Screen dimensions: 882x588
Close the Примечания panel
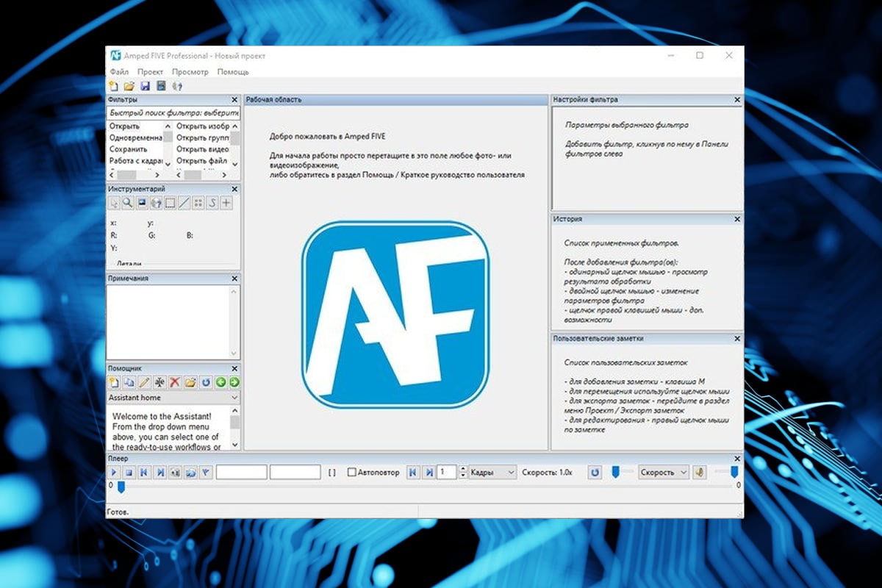[x=234, y=279]
